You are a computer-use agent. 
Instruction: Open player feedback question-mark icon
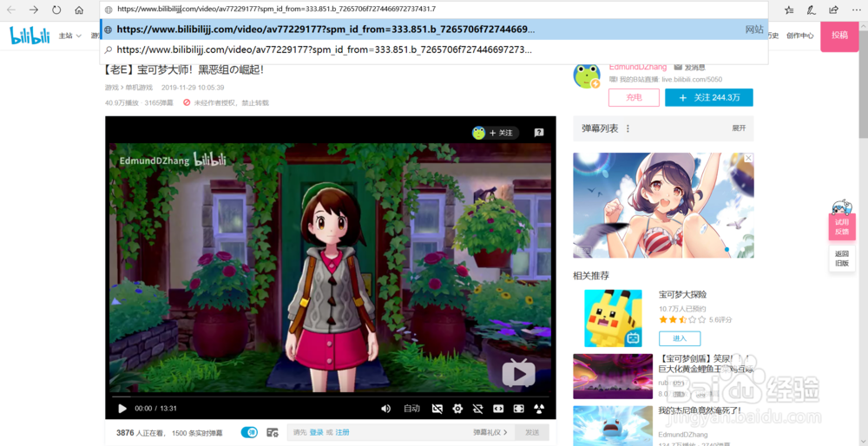(539, 133)
